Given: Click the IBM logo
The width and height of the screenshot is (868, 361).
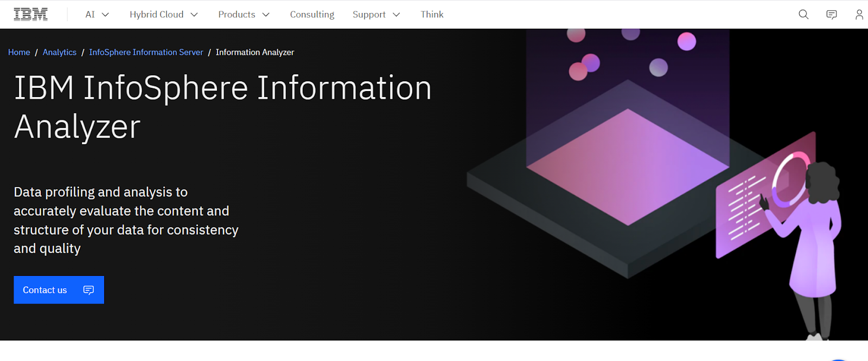Looking at the screenshot, I should 30,15.
